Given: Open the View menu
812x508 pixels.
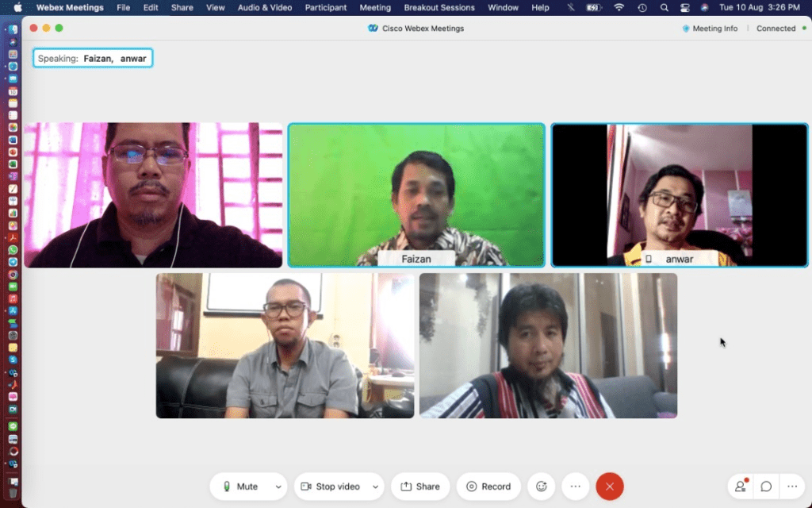Looking at the screenshot, I should click(x=216, y=7).
